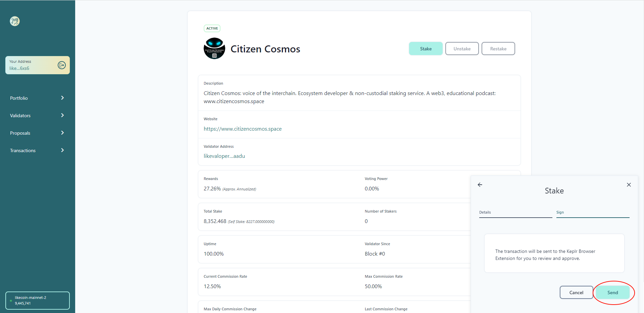This screenshot has height=313, width=644.
Task: Open the citizencosmos.space website link
Action: tap(243, 129)
